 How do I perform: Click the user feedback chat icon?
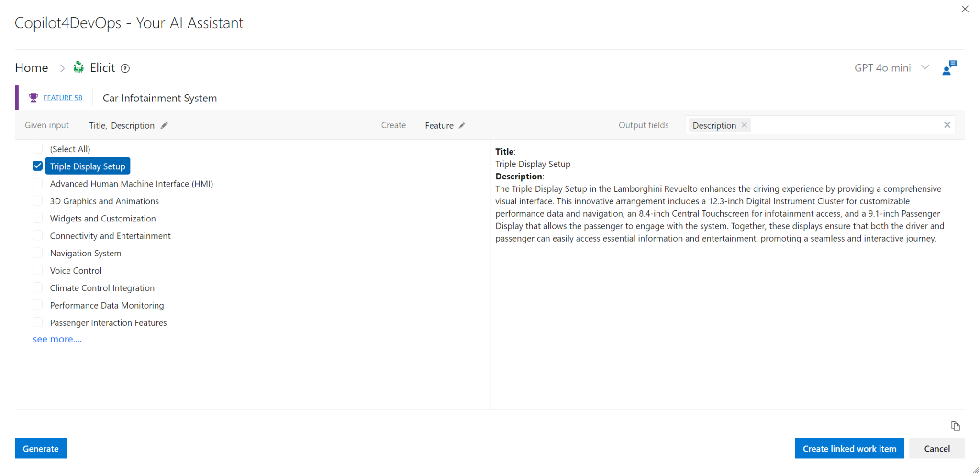click(949, 68)
